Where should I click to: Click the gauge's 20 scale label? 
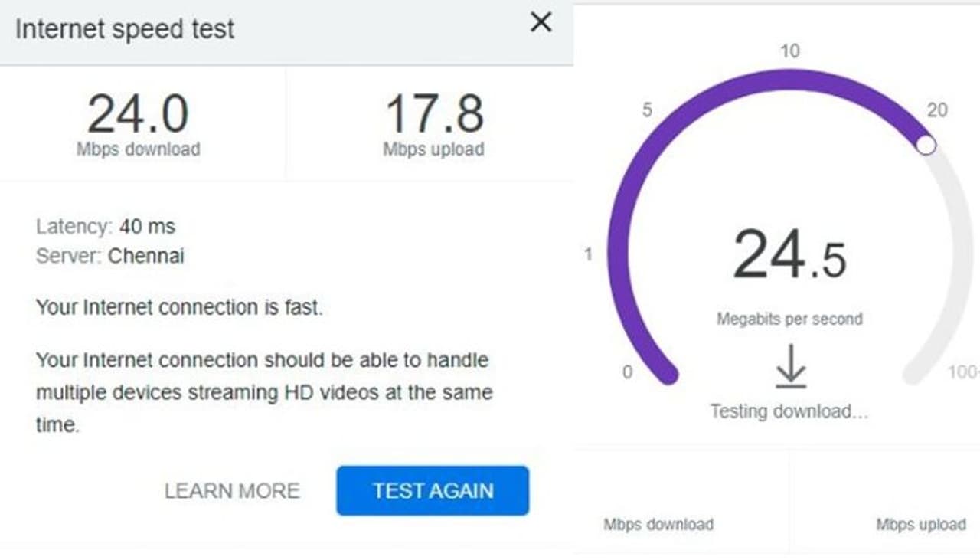click(x=936, y=110)
